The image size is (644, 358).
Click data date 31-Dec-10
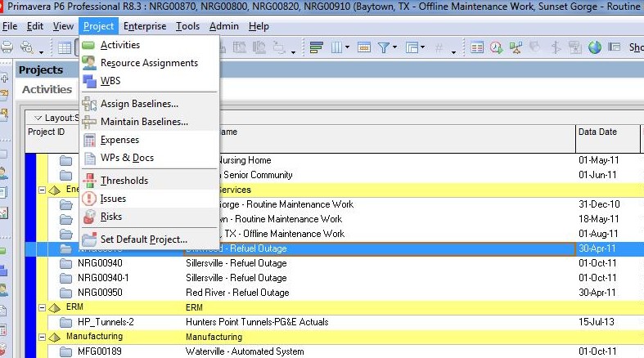(x=599, y=204)
